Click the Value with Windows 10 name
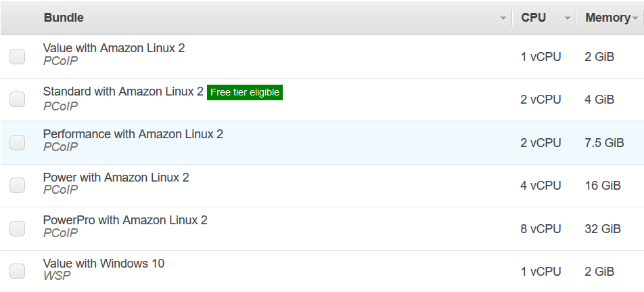 point(103,264)
